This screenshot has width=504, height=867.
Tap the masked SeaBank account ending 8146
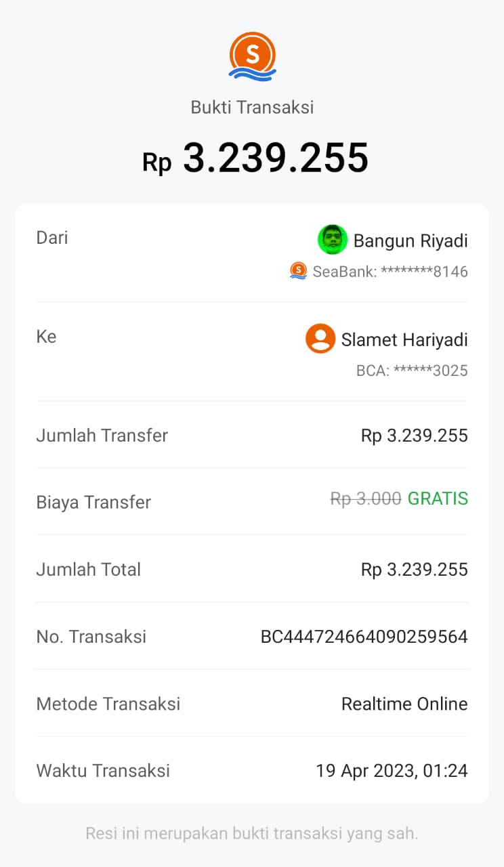390,272
